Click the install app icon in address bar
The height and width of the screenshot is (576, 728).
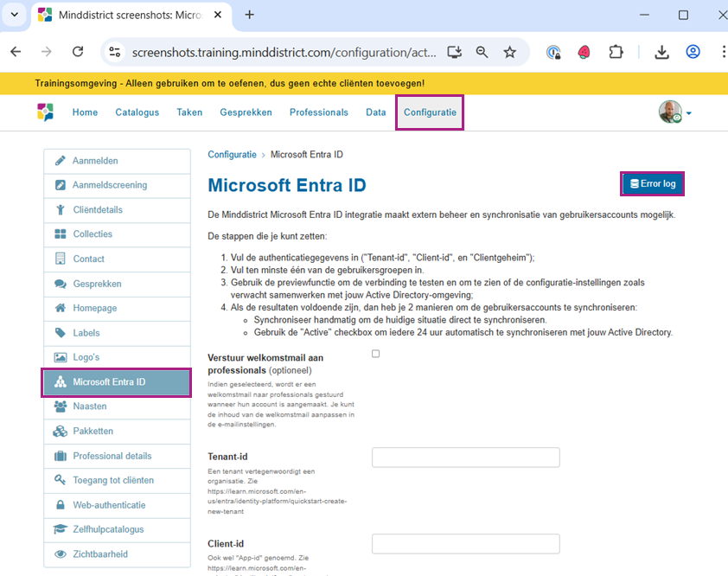[455, 52]
